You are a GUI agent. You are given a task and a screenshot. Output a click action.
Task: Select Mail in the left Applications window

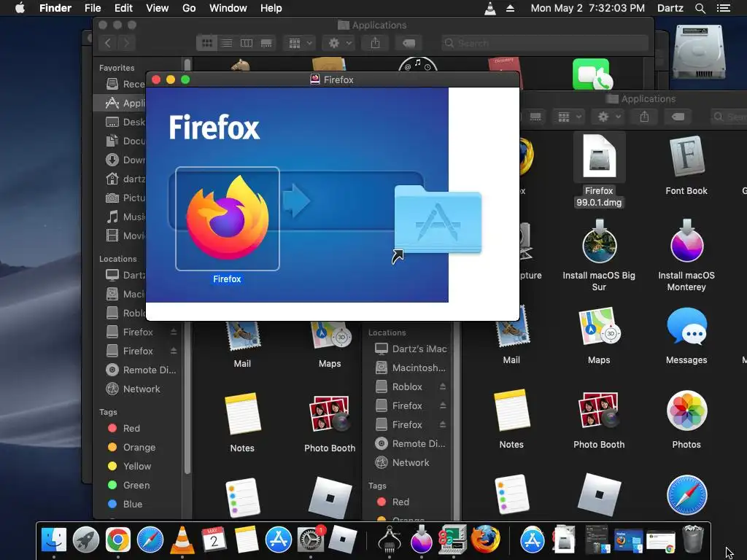click(x=242, y=336)
